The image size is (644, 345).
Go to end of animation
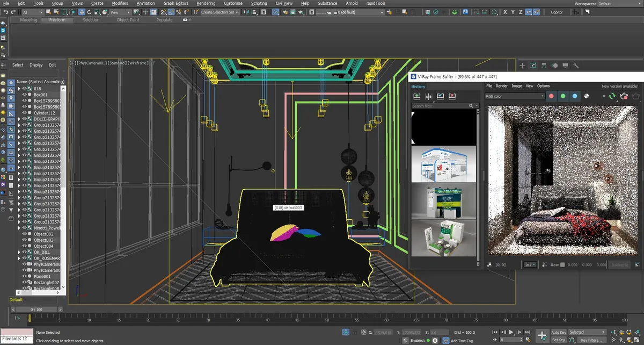coord(526,333)
